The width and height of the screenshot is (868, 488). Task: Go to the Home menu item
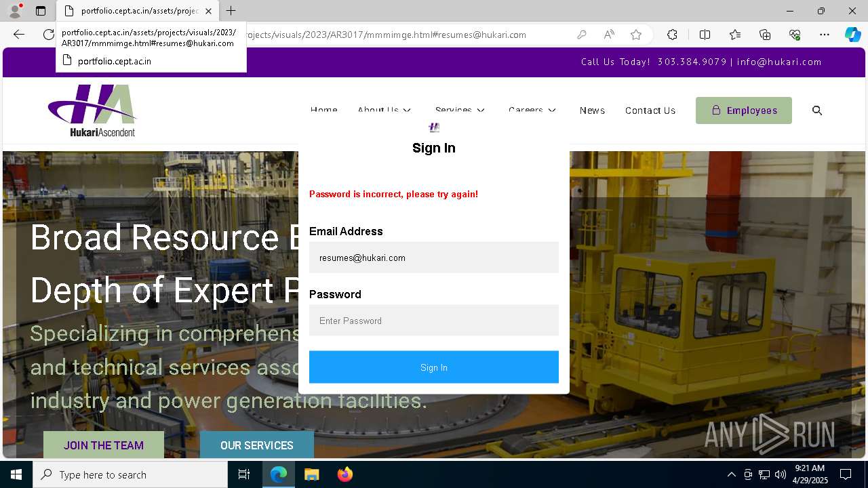[x=324, y=110]
